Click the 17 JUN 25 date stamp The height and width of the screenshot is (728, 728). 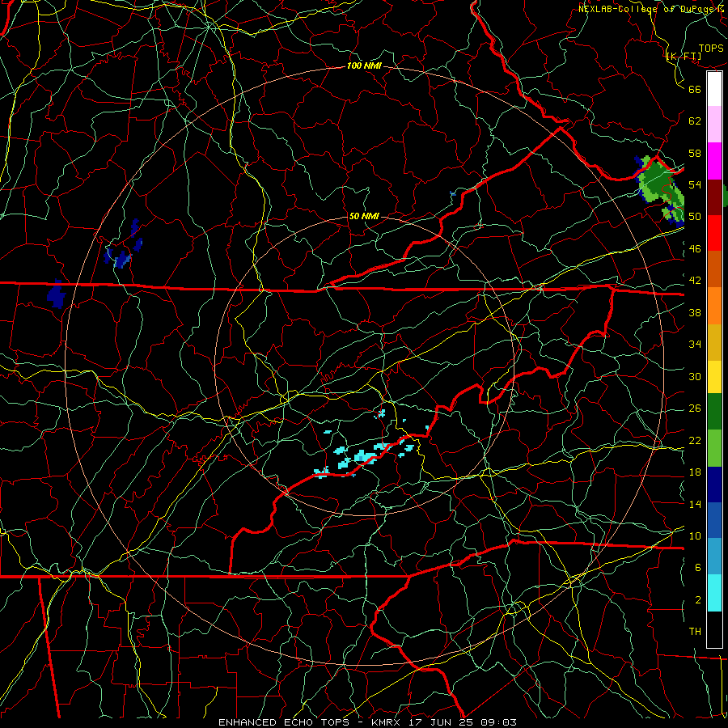441,722
